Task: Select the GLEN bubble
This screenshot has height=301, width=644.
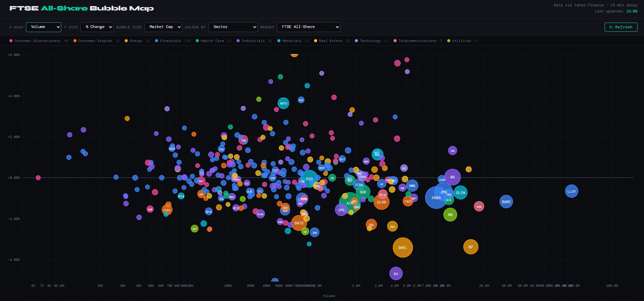Action: [460, 193]
